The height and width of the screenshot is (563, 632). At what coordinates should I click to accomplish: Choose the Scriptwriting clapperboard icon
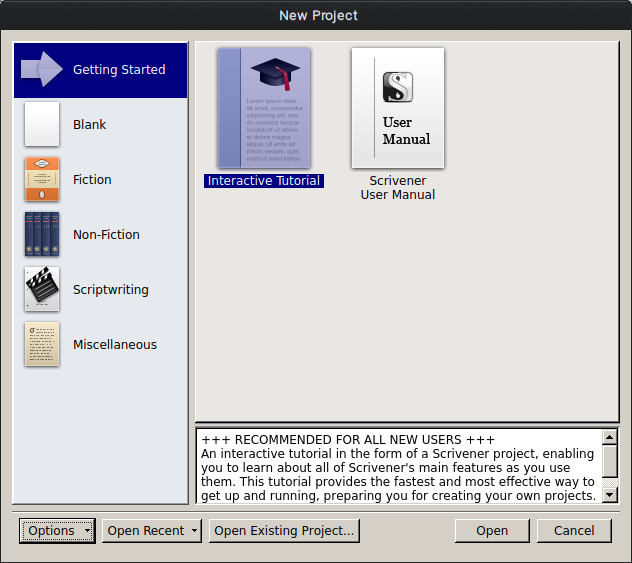[42, 289]
